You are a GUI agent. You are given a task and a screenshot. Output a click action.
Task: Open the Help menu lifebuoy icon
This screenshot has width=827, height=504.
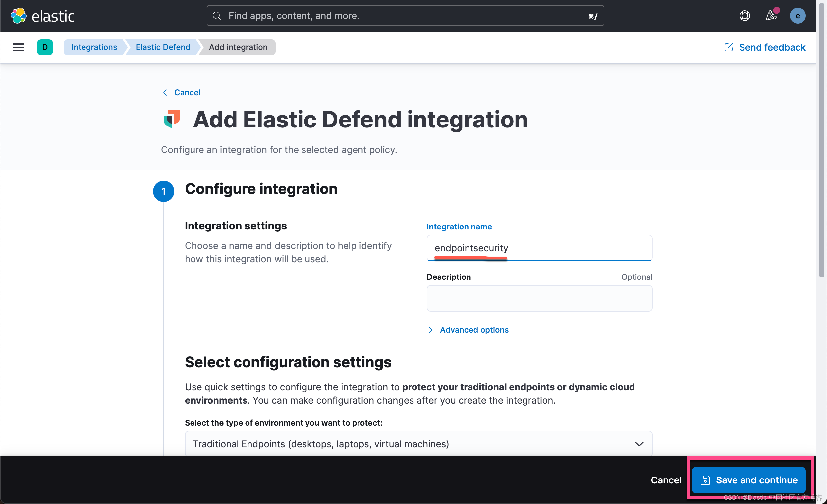coord(744,16)
